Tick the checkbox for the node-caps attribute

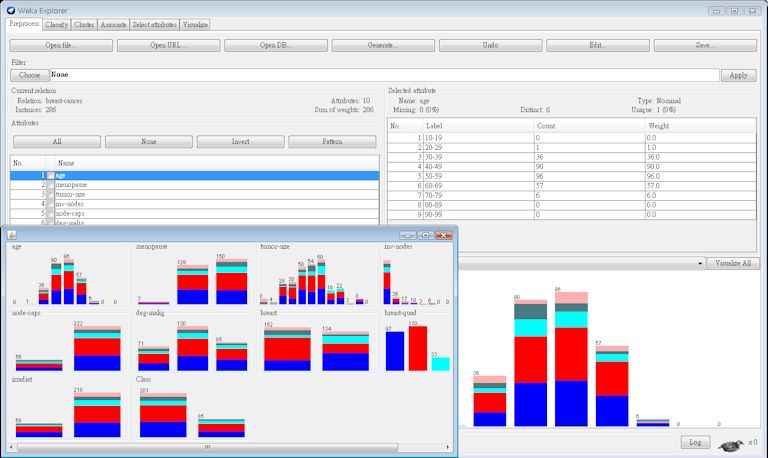50,214
